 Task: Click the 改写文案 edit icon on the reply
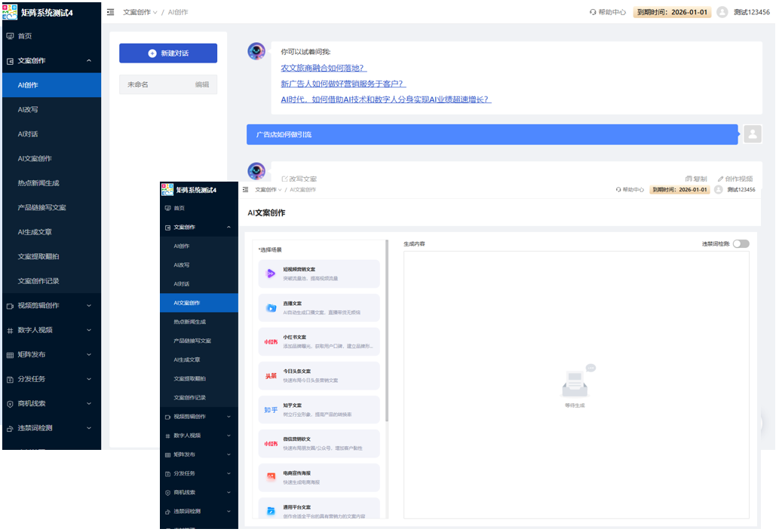point(285,179)
